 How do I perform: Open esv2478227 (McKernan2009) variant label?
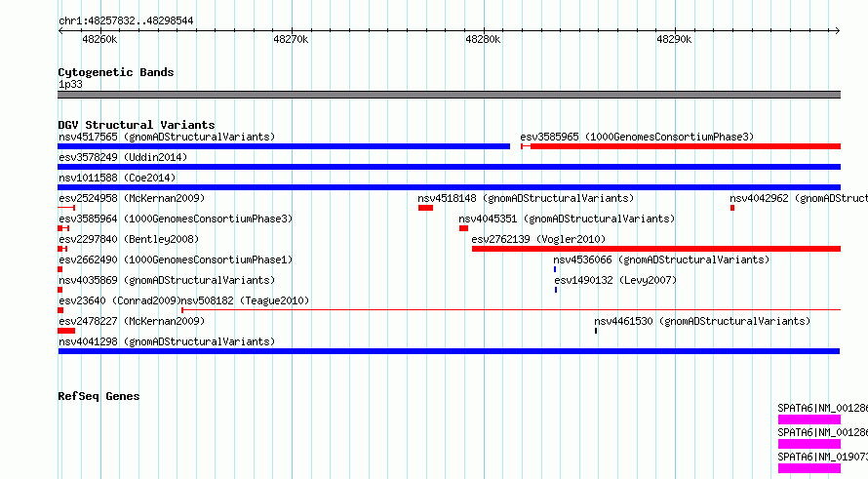point(132,321)
